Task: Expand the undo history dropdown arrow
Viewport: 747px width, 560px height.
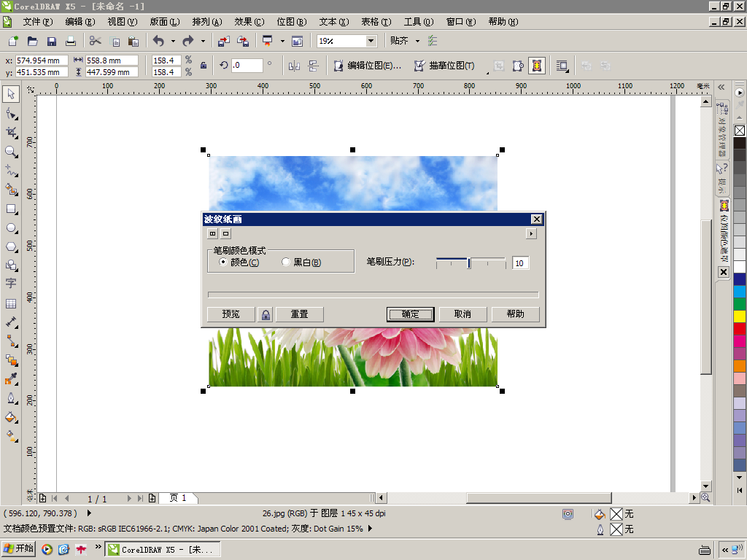Action: [x=173, y=41]
